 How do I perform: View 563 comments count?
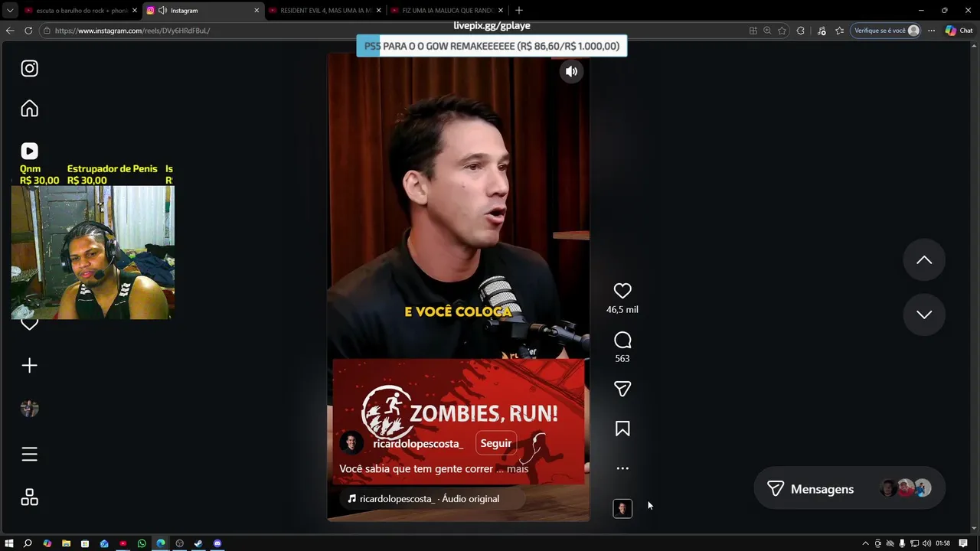tap(622, 359)
